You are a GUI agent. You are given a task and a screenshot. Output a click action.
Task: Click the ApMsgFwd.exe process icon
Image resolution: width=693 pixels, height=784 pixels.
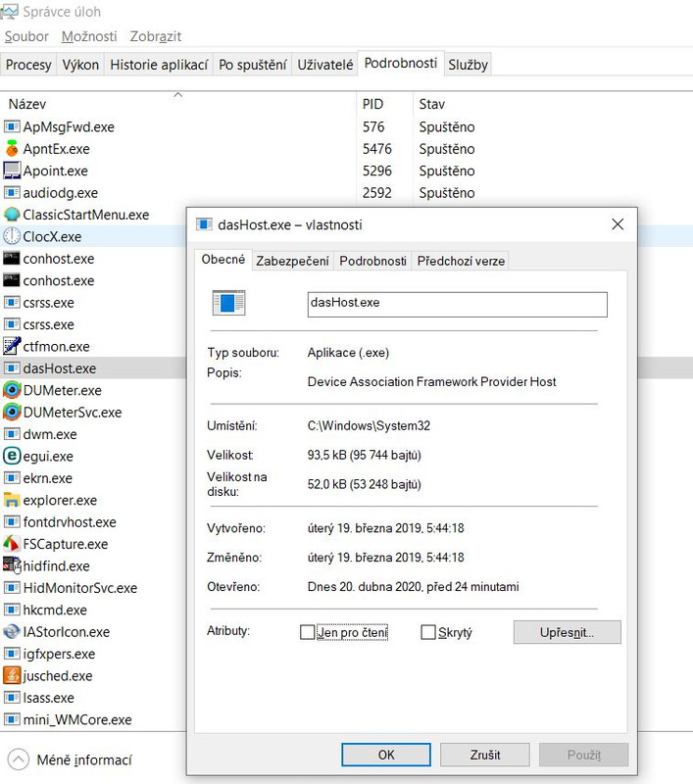click(12, 127)
